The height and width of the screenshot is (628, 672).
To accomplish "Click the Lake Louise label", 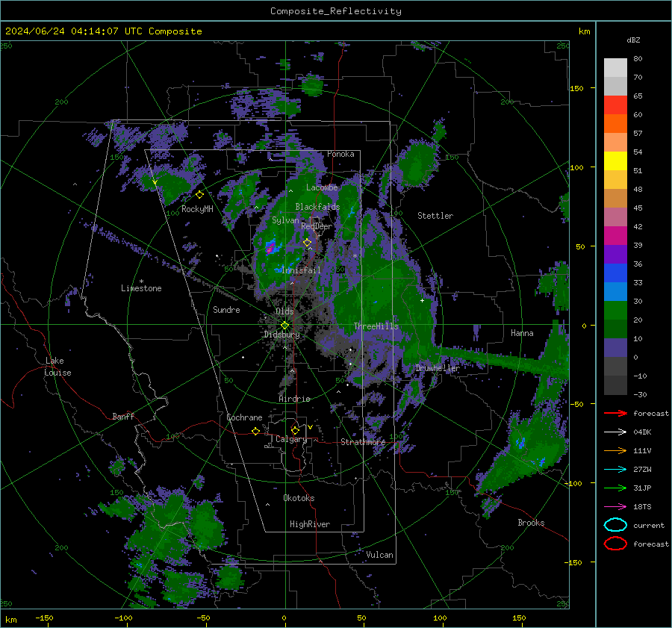I will click(x=57, y=367).
